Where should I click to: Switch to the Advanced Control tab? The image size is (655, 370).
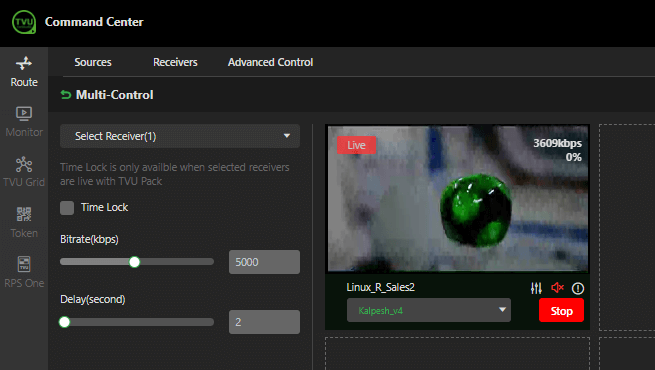click(270, 62)
